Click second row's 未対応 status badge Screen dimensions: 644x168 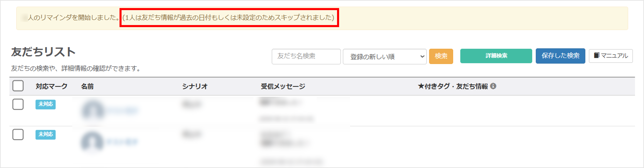(45, 135)
